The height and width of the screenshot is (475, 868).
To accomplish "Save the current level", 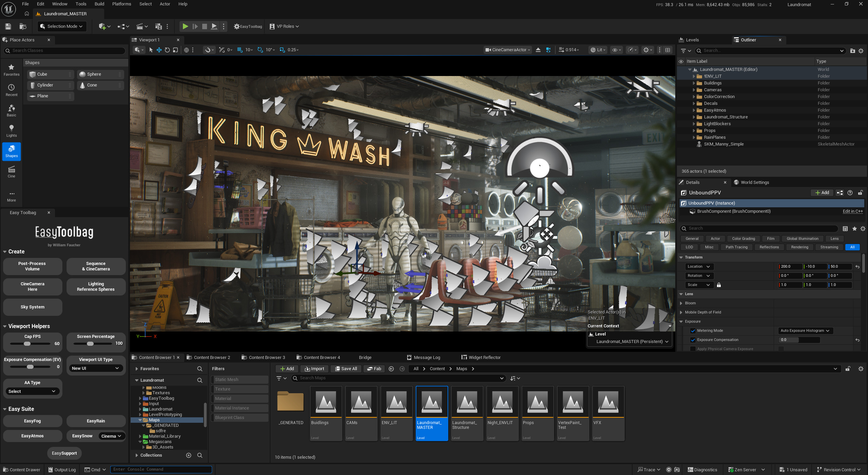I will tap(7, 26).
